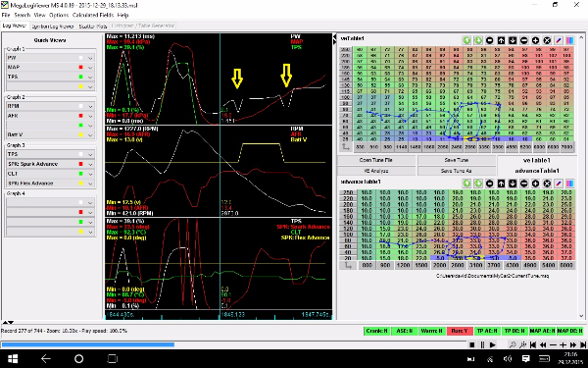Image resolution: width=588 pixels, height=368 pixels.
Task: Click axis swap arrow icon below advanceTable1
Action: pyautogui.click(x=348, y=265)
